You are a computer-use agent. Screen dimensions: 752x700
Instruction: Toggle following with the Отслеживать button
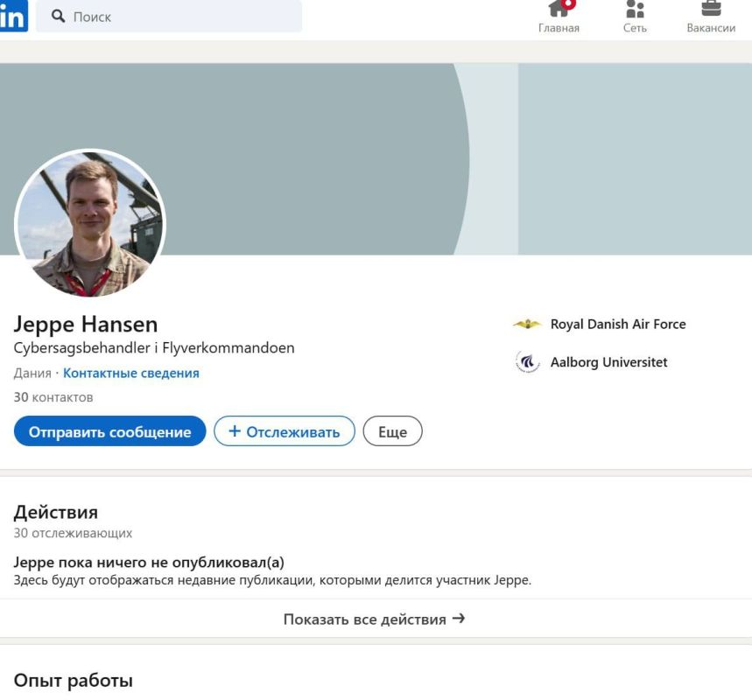pyautogui.click(x=285, y=431)
